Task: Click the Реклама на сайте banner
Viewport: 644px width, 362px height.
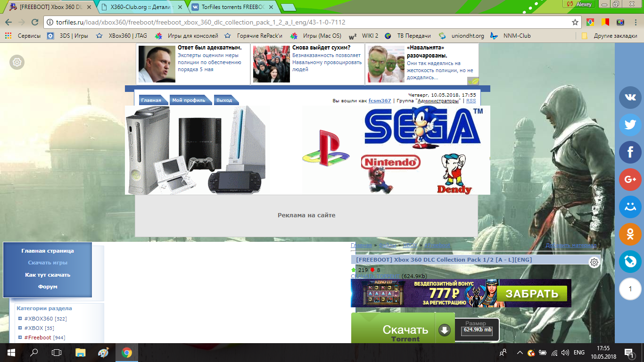Action: [306, 215]
